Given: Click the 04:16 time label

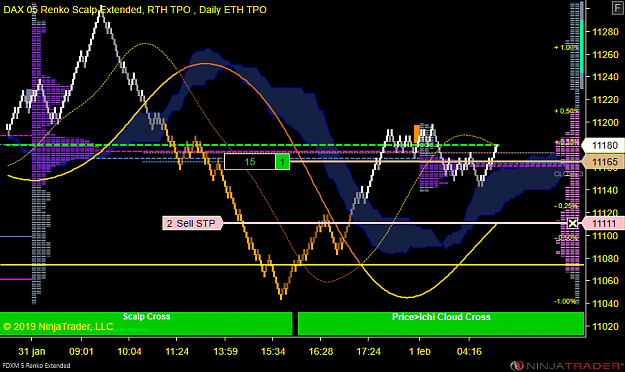Looking at the screenshot, I should pyautogui.click(x=469, y=352).
